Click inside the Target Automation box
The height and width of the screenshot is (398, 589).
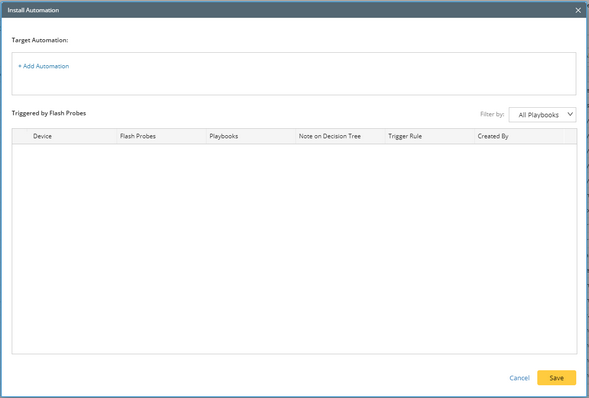click(294, 74)
